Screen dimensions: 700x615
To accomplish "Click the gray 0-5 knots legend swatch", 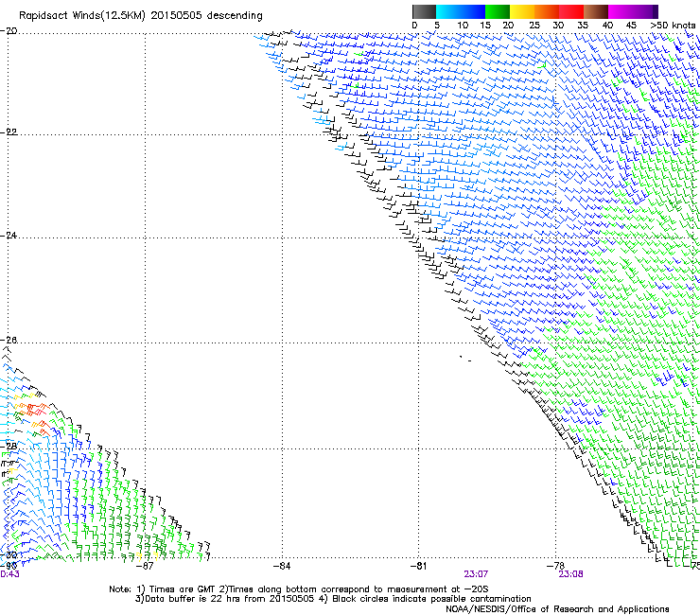I will tap(424, 11).
